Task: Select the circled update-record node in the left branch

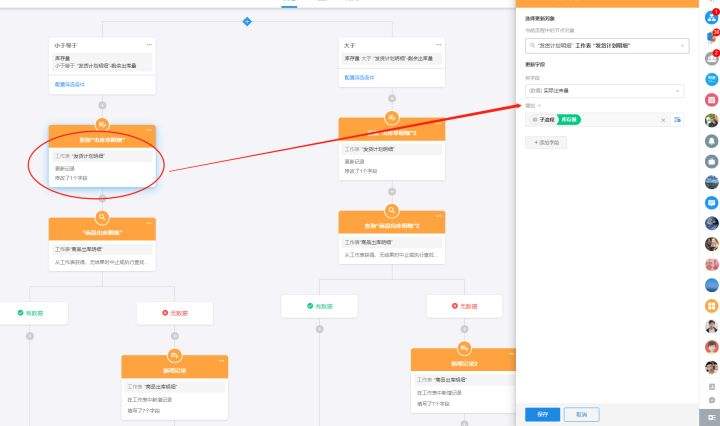Action: pos(102,156)
